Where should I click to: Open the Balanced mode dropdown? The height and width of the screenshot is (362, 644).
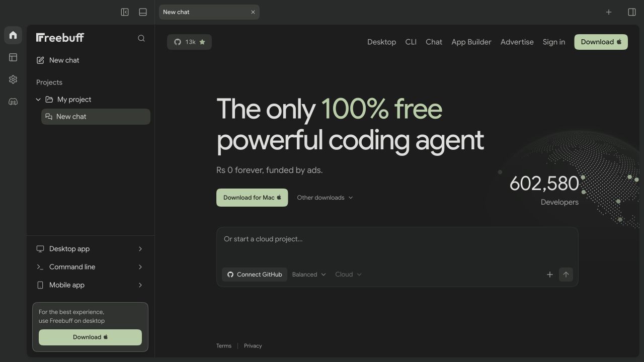click(x=309, y=275)
